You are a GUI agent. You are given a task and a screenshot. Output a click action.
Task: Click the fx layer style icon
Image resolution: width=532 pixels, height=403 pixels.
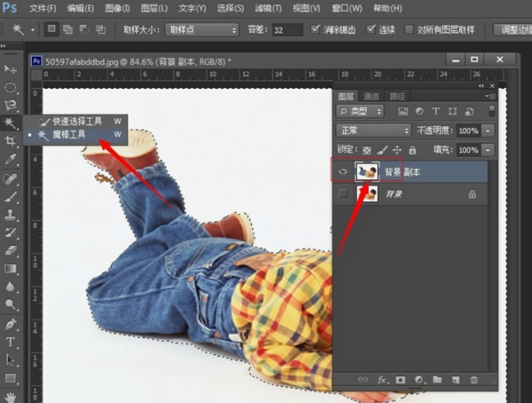[383, 379]
